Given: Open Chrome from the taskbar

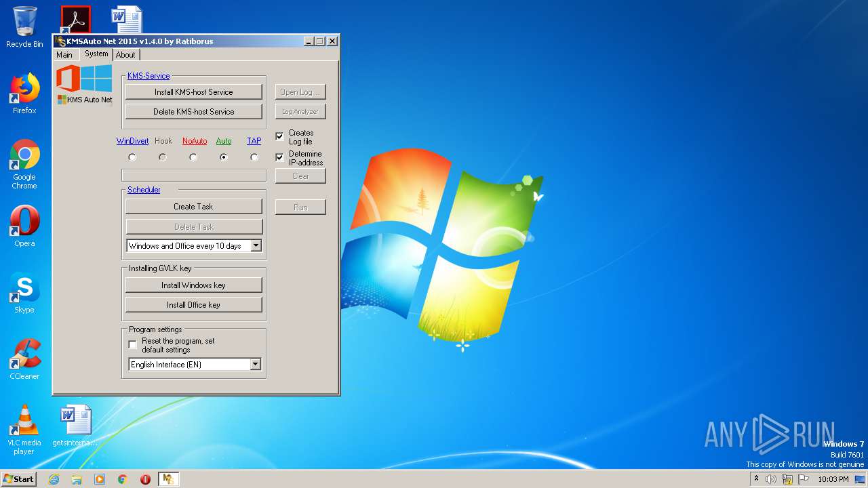Looking at the screenshot, I should (x=123, y=479).
